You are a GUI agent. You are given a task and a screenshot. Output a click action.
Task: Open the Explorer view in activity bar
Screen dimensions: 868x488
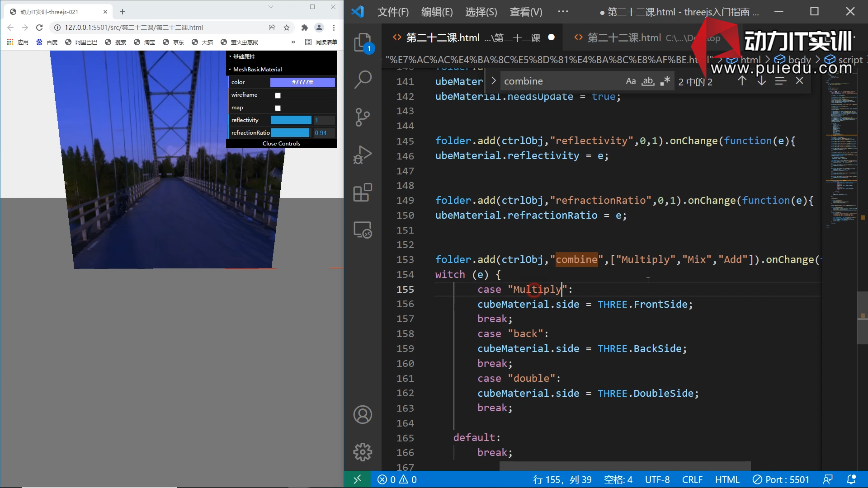[x=363, y=43]
